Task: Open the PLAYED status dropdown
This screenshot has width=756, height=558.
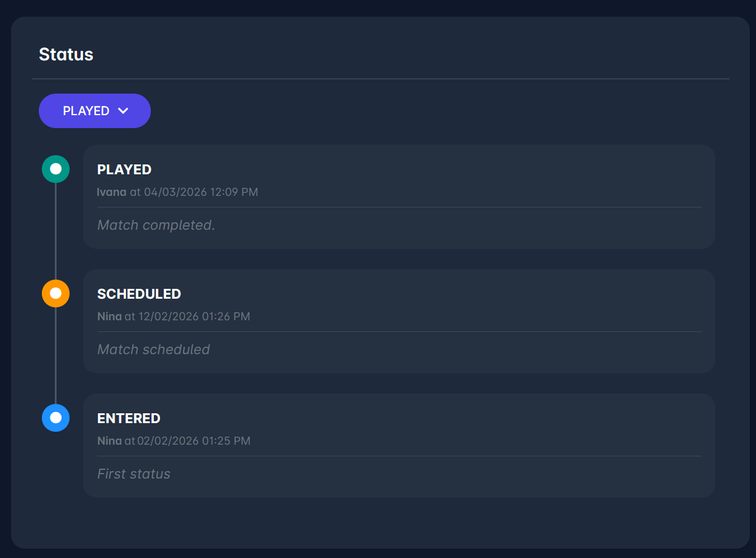Action: tap(94, 111)
